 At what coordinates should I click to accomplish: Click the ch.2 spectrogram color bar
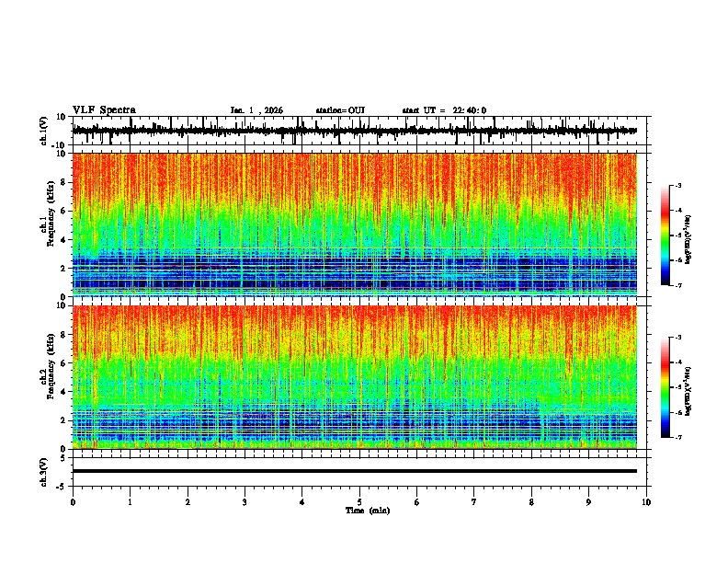click(665, 387)
